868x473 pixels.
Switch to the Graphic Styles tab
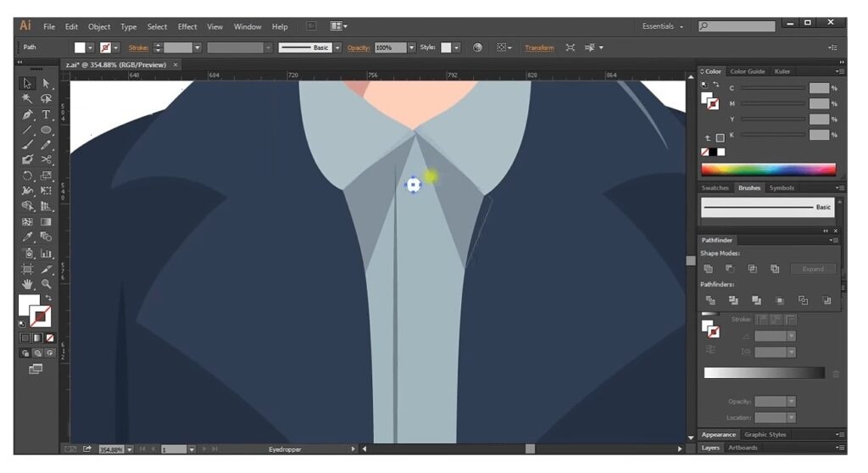point(765,435)
